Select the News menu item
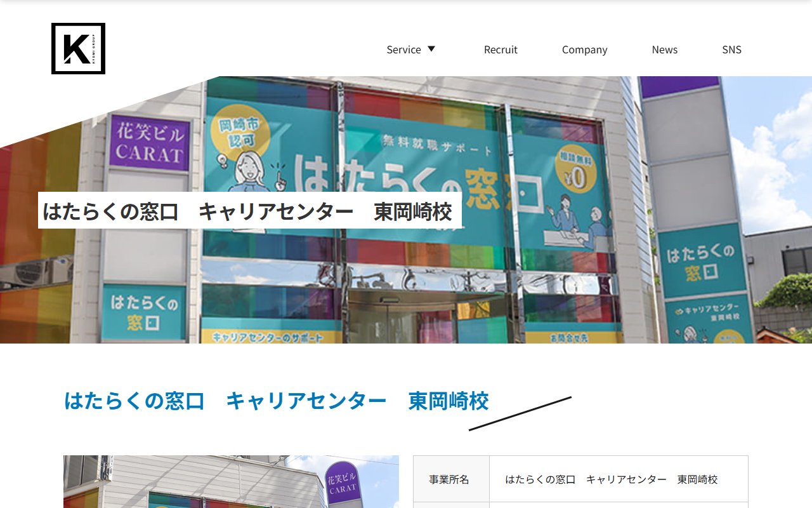812x508 pixels. (664, 50)
